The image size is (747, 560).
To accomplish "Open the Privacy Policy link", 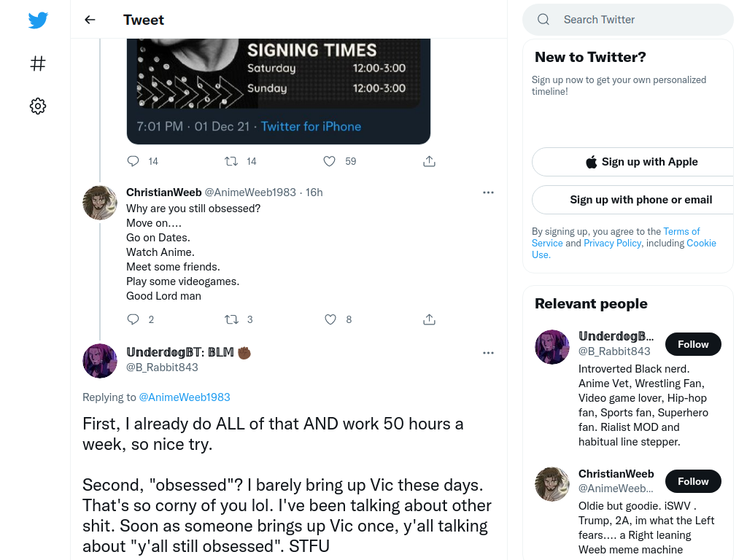I will tap(612, 243).
